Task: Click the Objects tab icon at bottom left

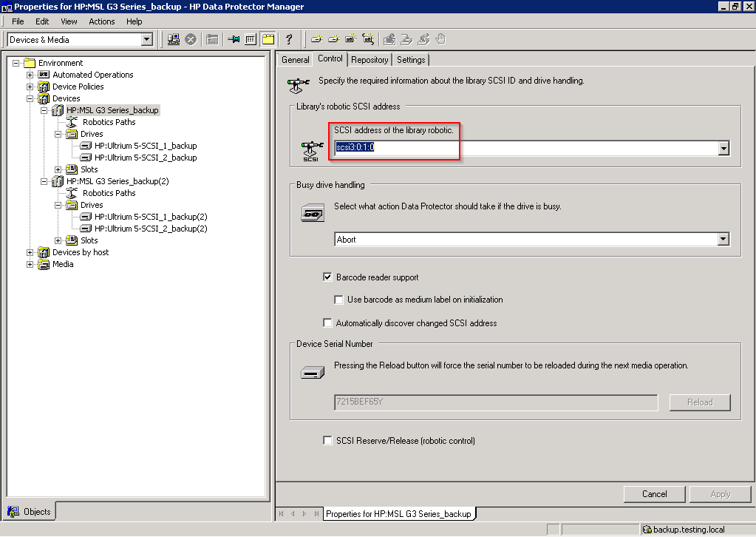Action: [13, 511]
